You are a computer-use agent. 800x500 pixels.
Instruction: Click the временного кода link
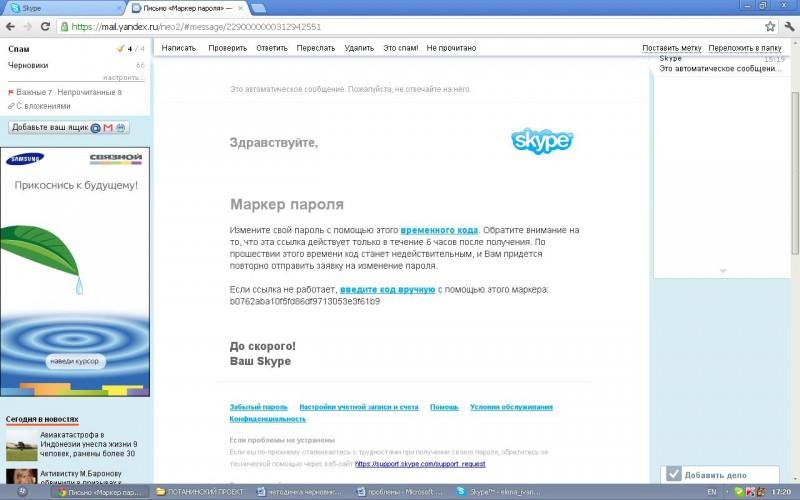tap(439, 230)
